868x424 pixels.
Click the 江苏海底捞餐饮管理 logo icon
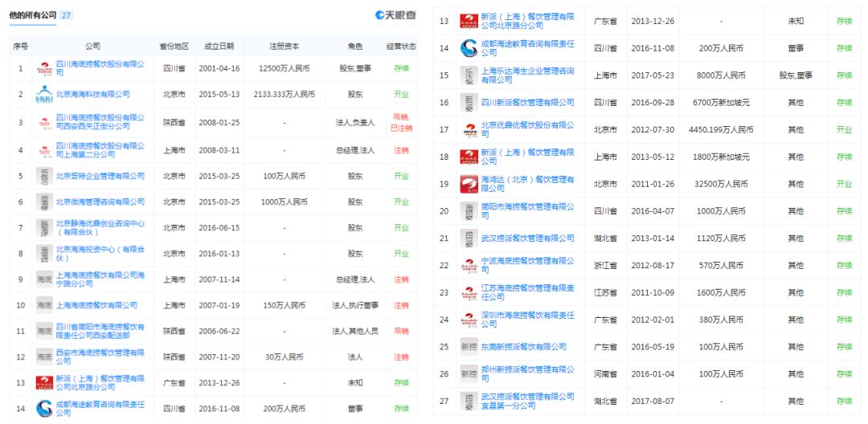tap(469, 292)
